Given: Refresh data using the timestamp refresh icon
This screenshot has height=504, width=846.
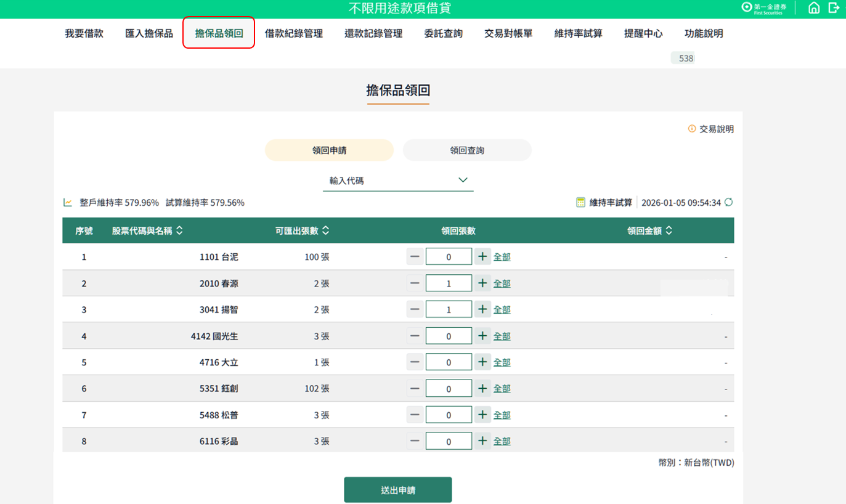Looking at the screenshot, I should point(728,202).
